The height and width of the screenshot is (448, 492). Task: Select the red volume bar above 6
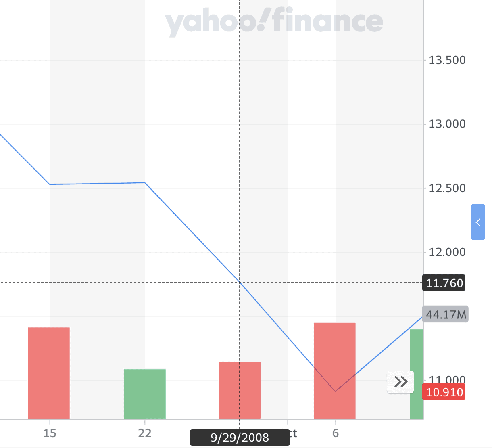tap(335, 371)
